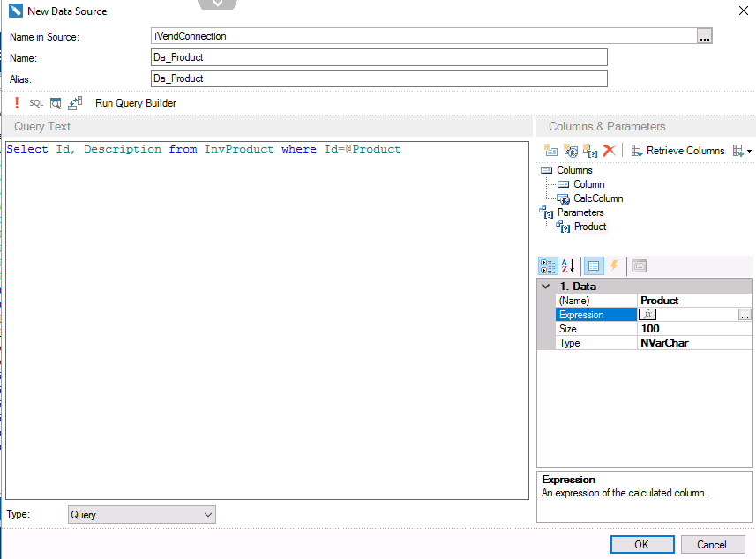Collapse the 1. Data category
756x559 pixels.
[546, 287]
